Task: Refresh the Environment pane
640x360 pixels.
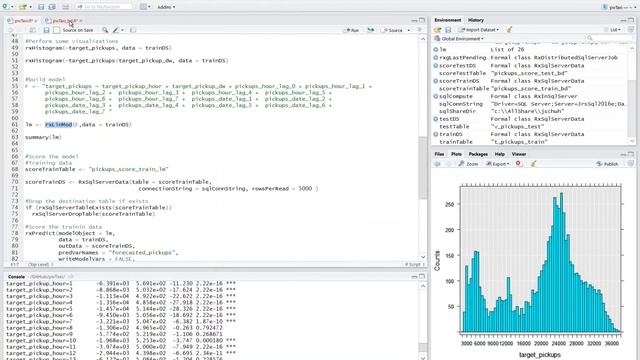Action: (631, 30)
